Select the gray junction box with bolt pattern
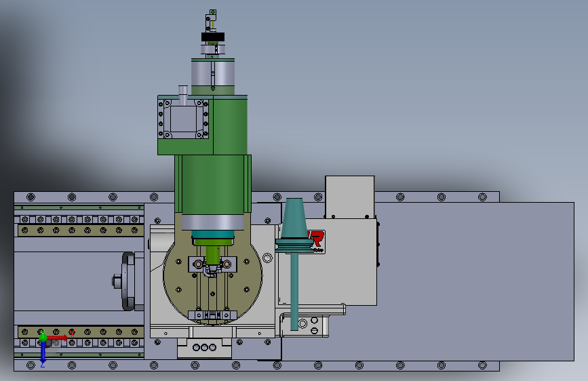Viewport: 588px width, 381px height. tap(183, 119)
